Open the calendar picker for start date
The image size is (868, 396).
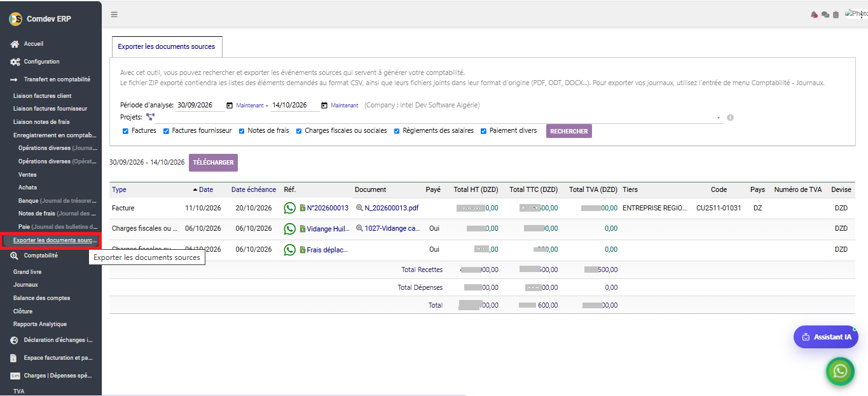pos(230,105)
